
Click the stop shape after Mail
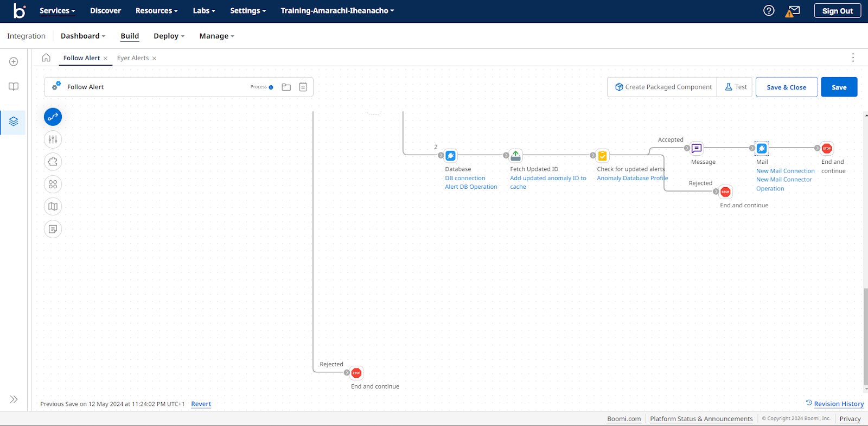[x=827, y=148]
